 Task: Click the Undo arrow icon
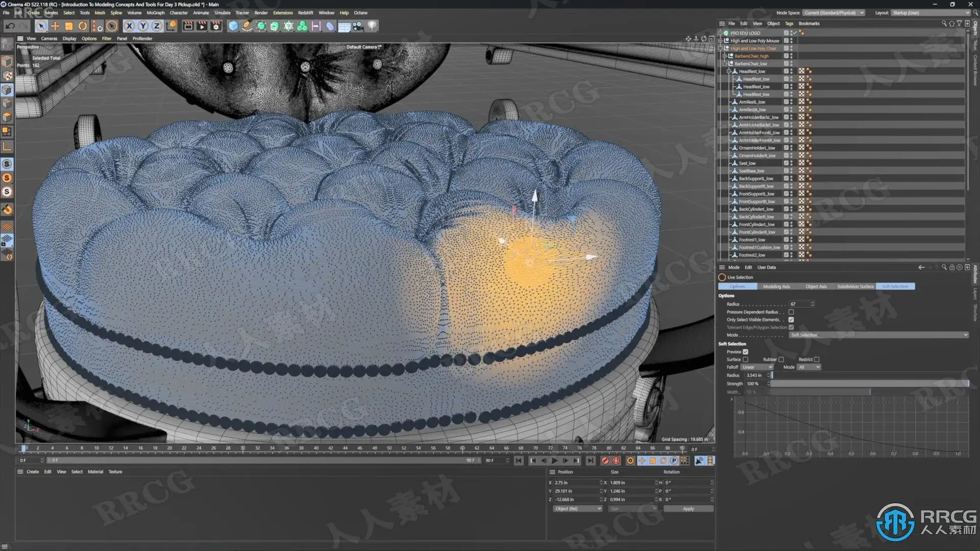click(10, 26)
